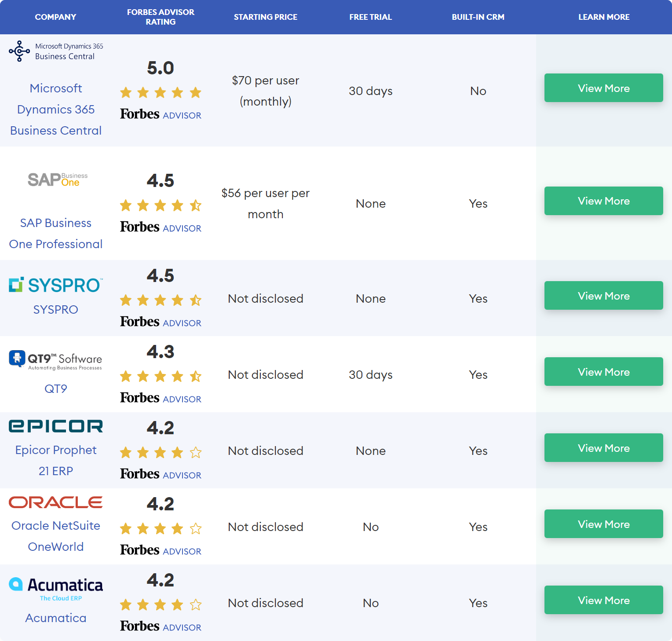Click View More for Acumatica
The image size is (672, 641).
pyautogui.click(x=604, y=600)
